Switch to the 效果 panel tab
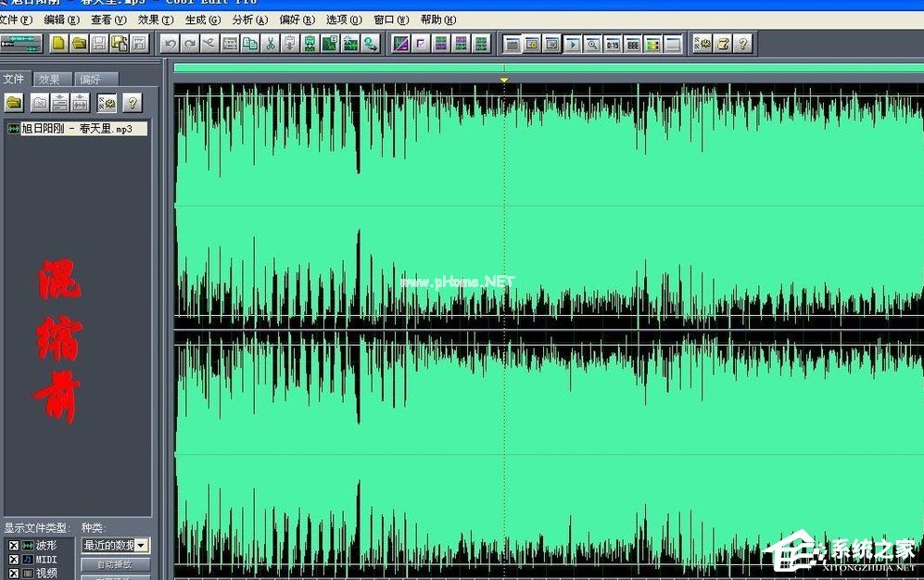The image size is (924, 580). pyautogui.click(x=51, y=78)
